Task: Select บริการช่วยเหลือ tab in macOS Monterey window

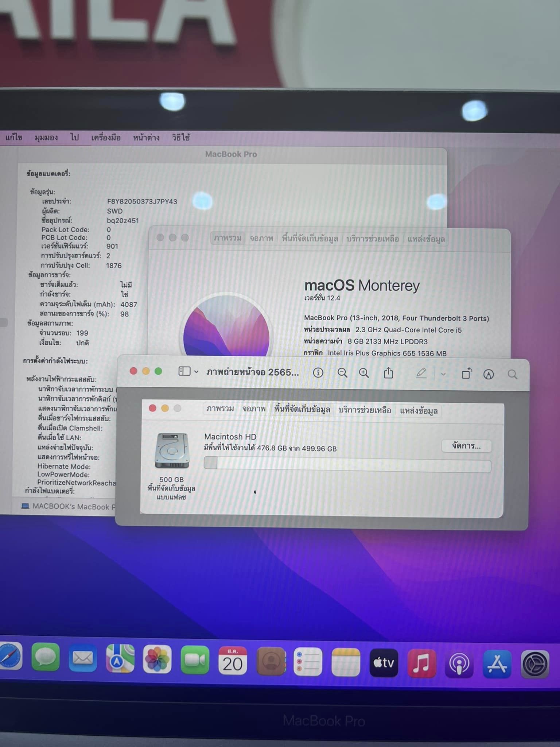Action: [x=372, y=239]
